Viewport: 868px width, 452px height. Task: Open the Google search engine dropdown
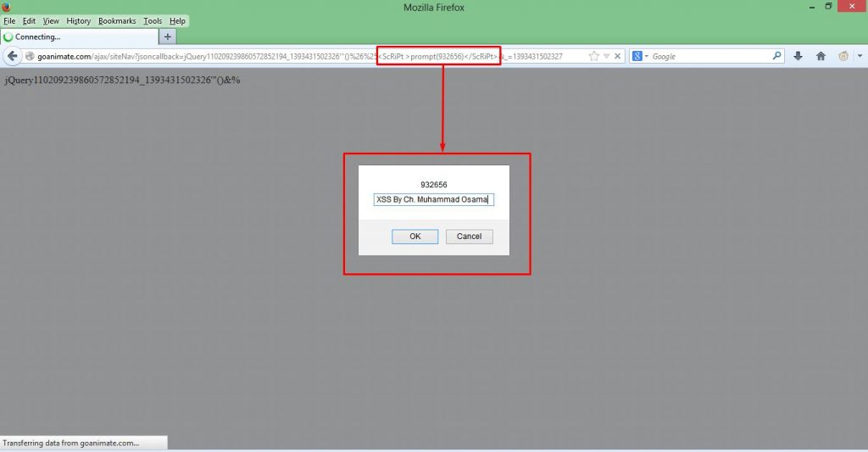pos(640,57)
